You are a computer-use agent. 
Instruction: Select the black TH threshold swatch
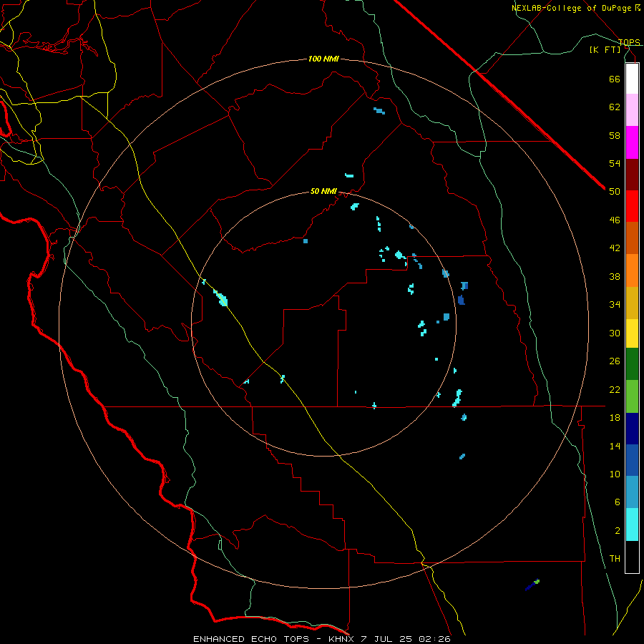click(632, 557)
